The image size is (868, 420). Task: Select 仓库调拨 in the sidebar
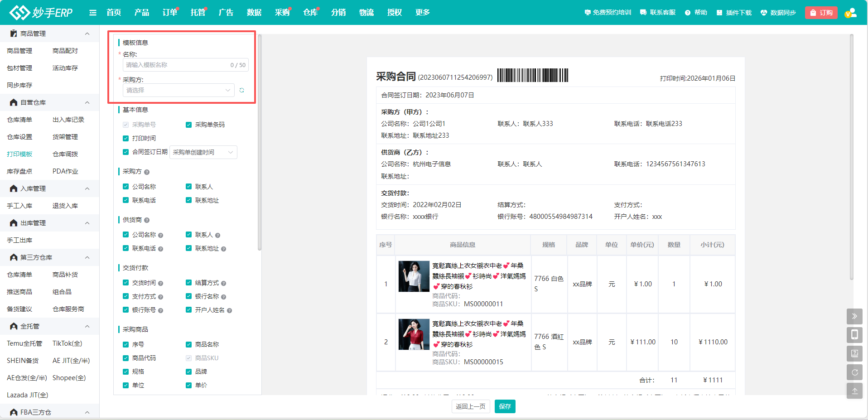pyautogui.click(x=65, y=154)
